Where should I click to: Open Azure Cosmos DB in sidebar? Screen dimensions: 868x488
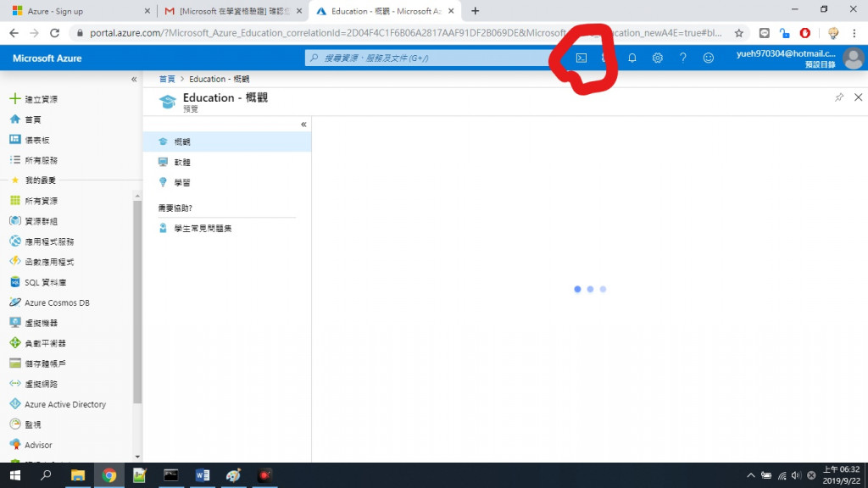point(57,302)
